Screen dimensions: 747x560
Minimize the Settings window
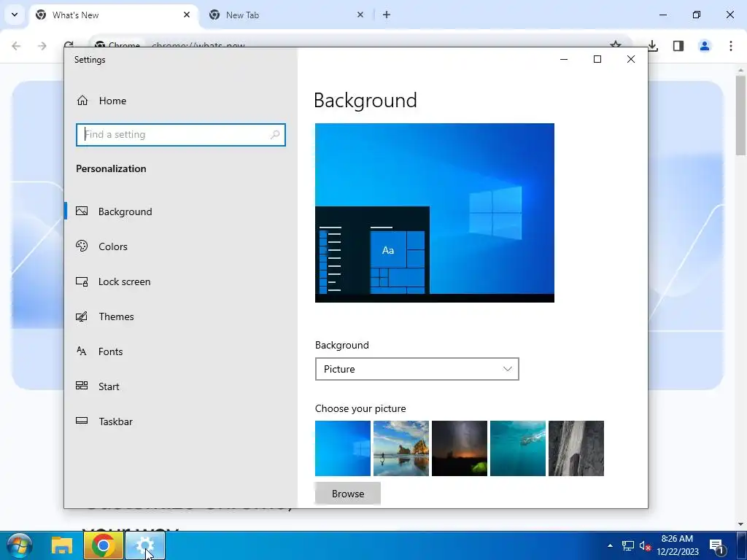[564, 59]
